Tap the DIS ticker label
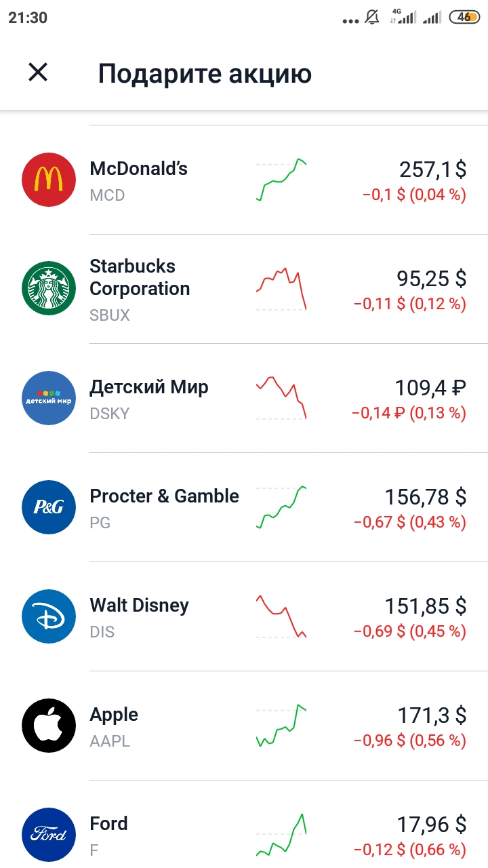This screenshot has height=868, width=488. (102, 632)
